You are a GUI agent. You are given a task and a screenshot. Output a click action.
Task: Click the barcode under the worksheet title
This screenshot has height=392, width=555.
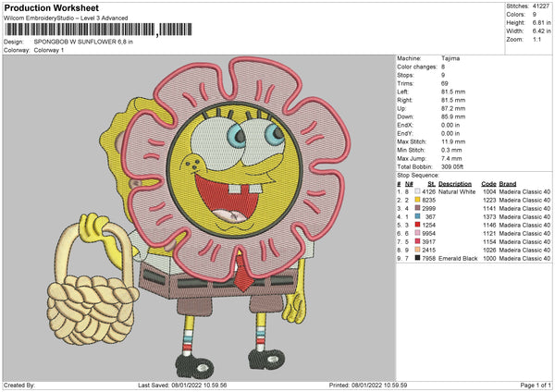coord(99,30)
